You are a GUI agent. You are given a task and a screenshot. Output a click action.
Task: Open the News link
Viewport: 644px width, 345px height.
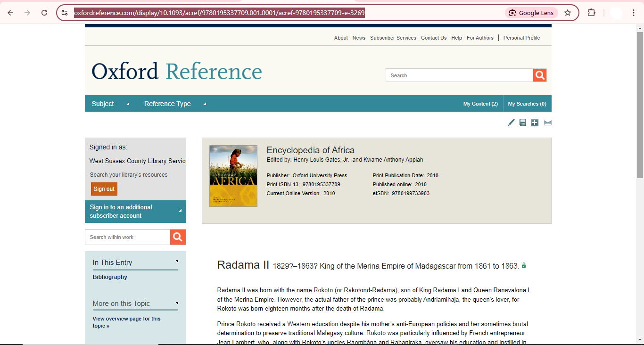click(359, 38)
